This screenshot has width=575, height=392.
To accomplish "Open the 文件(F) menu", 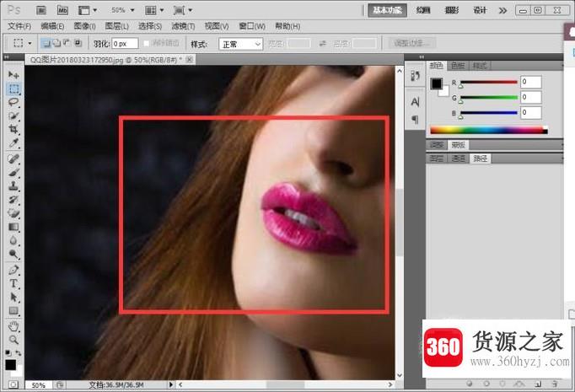I will coord(19,26).
